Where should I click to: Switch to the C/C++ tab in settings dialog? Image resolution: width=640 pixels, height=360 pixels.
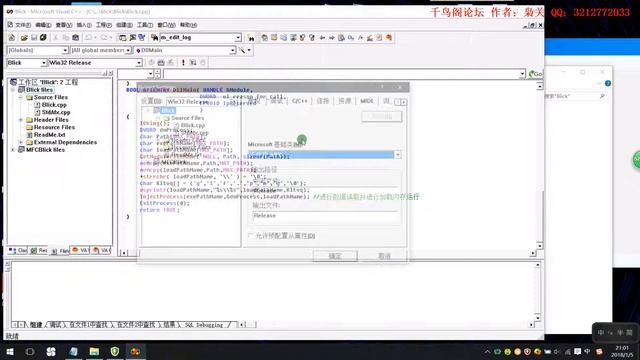(300, 101)
